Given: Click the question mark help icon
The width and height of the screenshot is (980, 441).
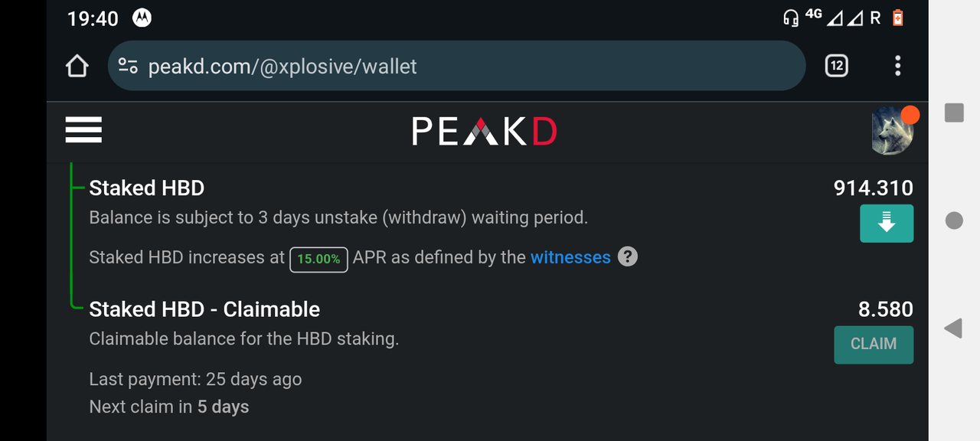Looking at the screenshot, I should (628, 256).
